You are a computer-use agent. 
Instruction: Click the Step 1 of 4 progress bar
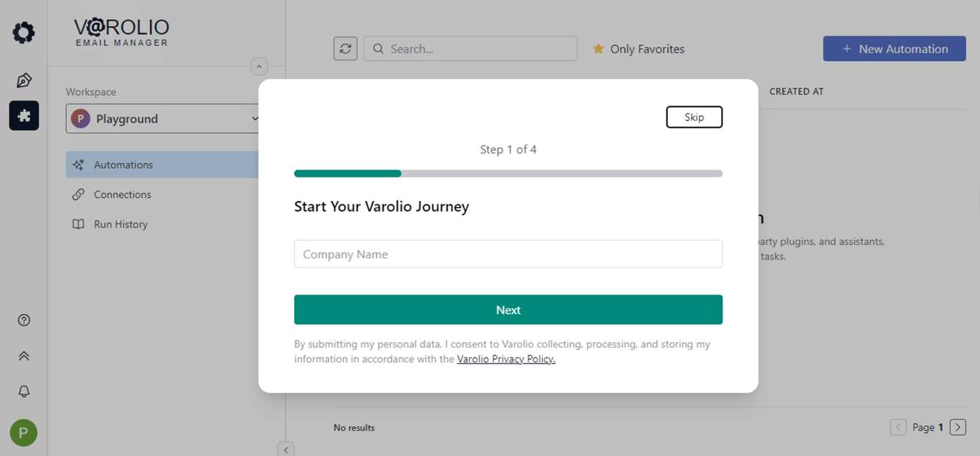[508, 173]
